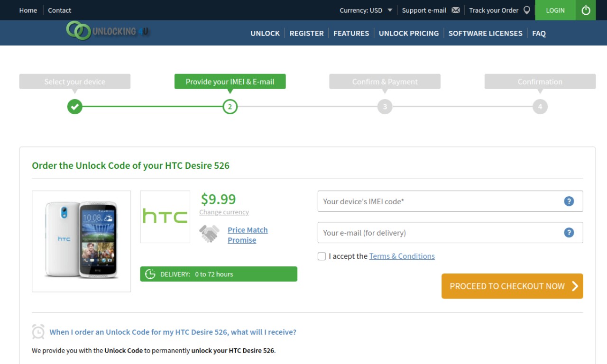Open the SOFTWARE LICENSES menu item
The height and width of the screenshot is (364, 607).
(x=485, y=33)
